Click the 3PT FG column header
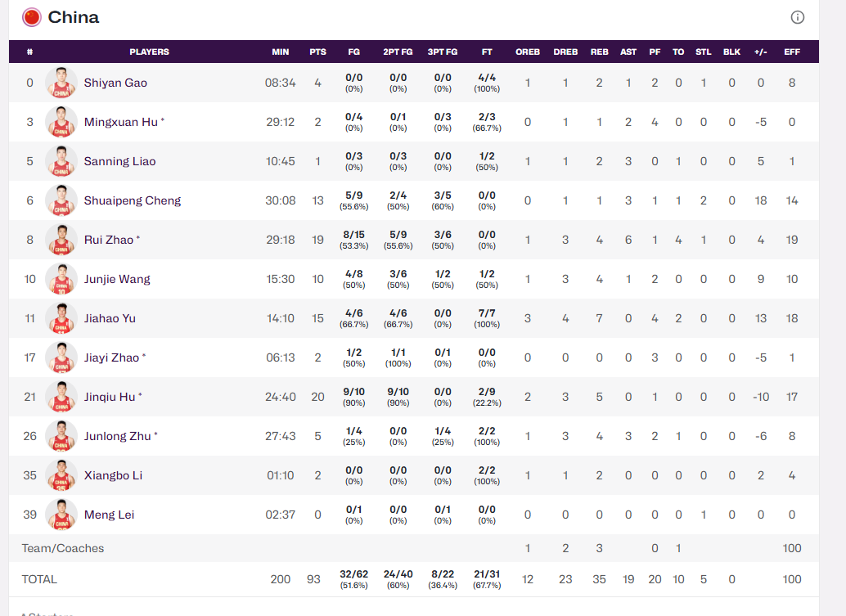The width and height of the screenshot is (846, 616). [443, 52]
